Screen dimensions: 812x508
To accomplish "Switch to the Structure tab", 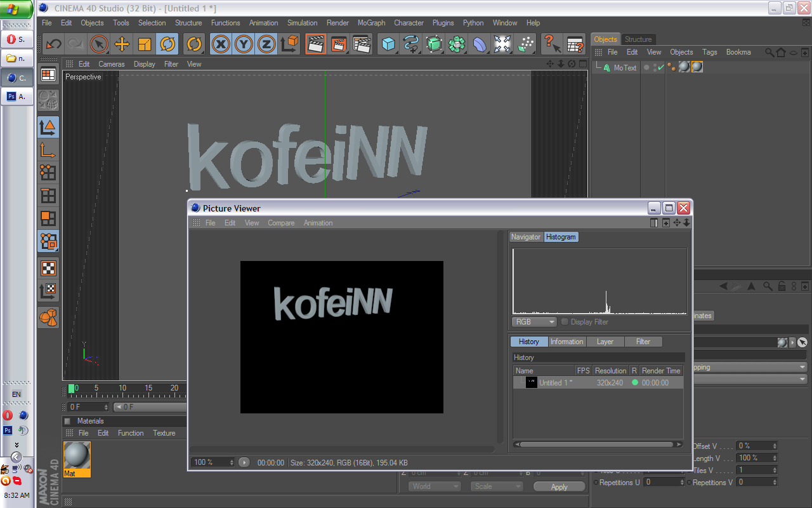I will click(x=638, y=39).
